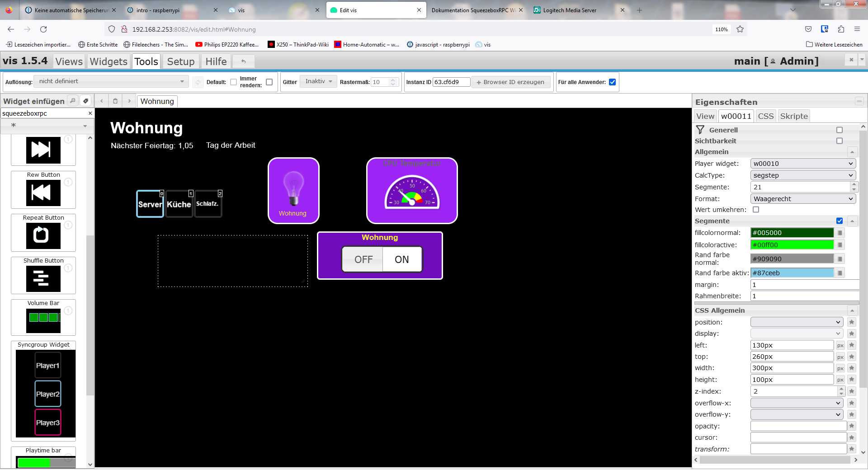Switch the Wohnung toggle to OFF
This screenshot has height=470, width=868.
point(363,259)
